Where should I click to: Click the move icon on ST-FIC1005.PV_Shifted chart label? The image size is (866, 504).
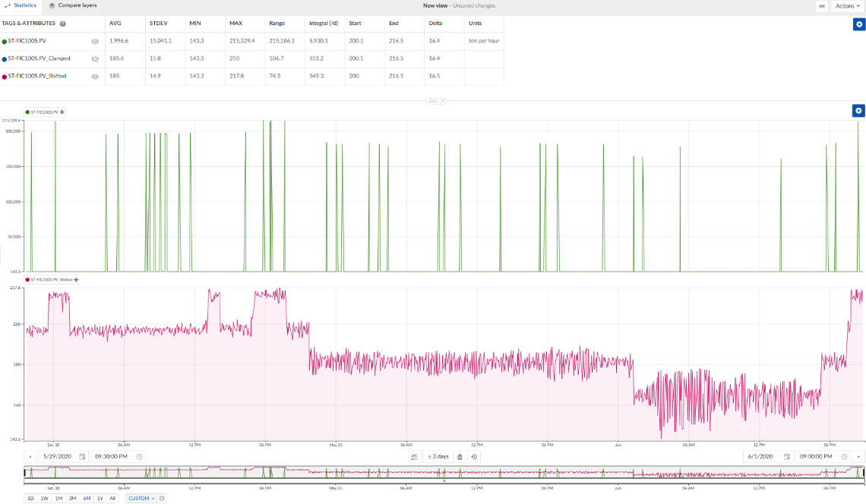(76, 280)
